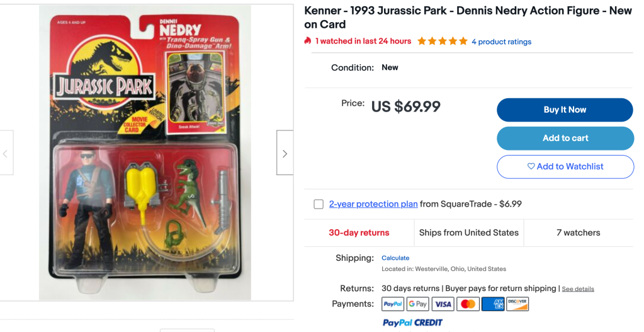Open the 4 product ratings link
644x332 pixels.
click(x=502, y=42)
